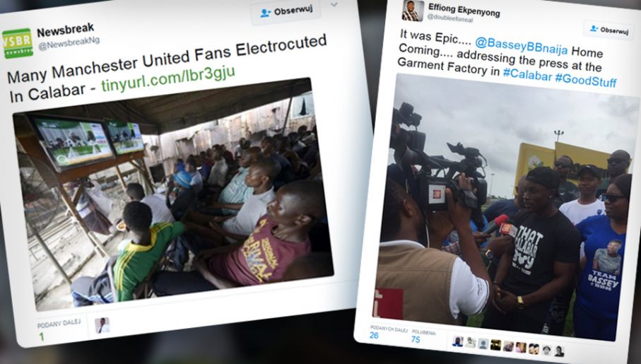
Task: Select the grey default-silhouette avatar among likers
Action: pos(483,344)
